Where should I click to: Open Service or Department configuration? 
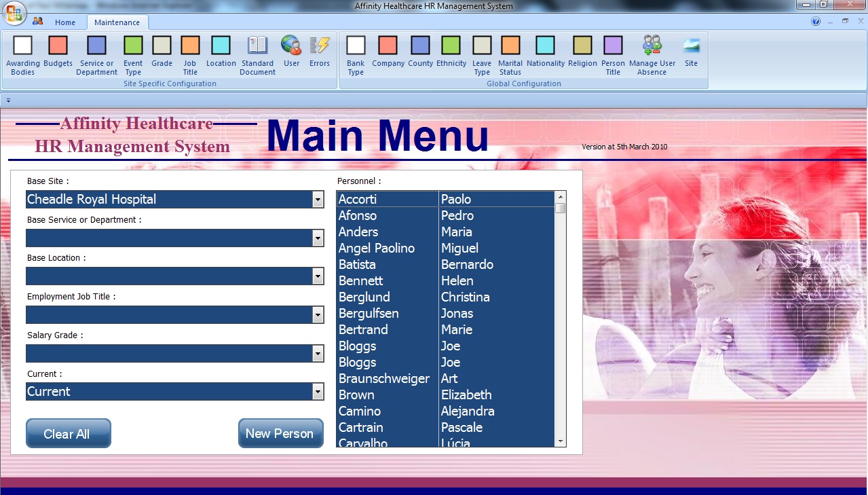click(97, 56)
